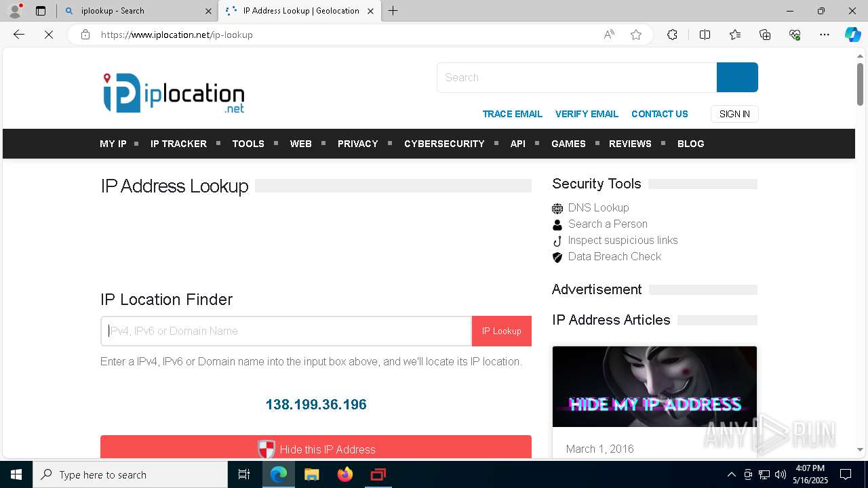This screenshot has height=488, width=868.
Task: Click the Search a Person link
Action: point(608,224)
